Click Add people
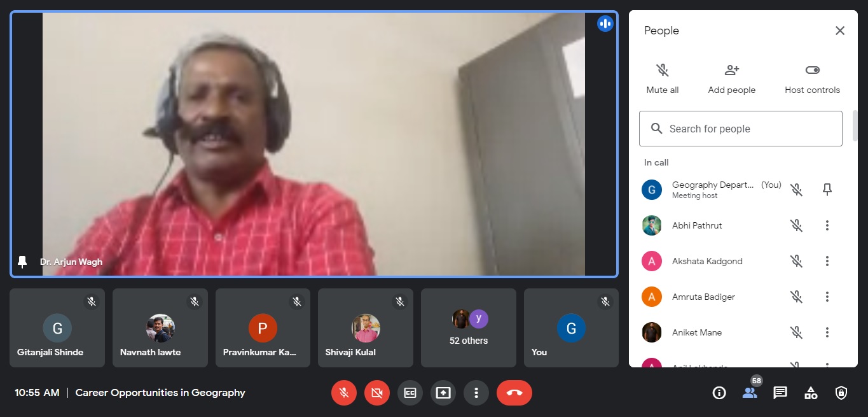 point(732,79)
